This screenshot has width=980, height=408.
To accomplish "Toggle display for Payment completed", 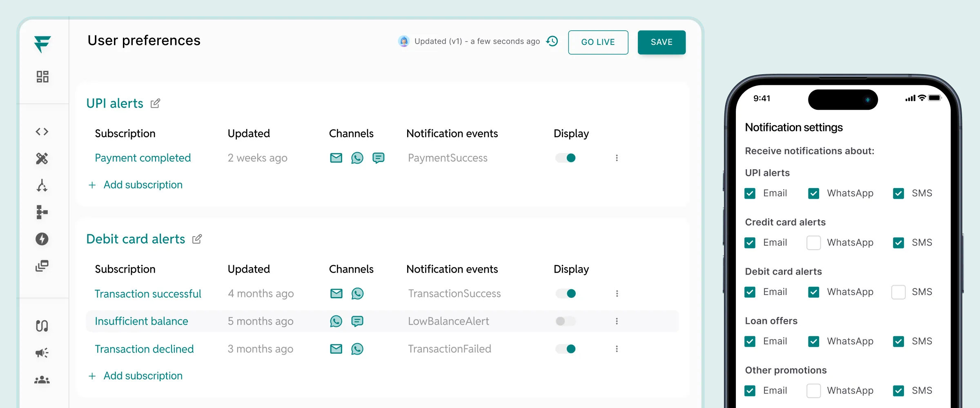I will click(x=566, y=158).
